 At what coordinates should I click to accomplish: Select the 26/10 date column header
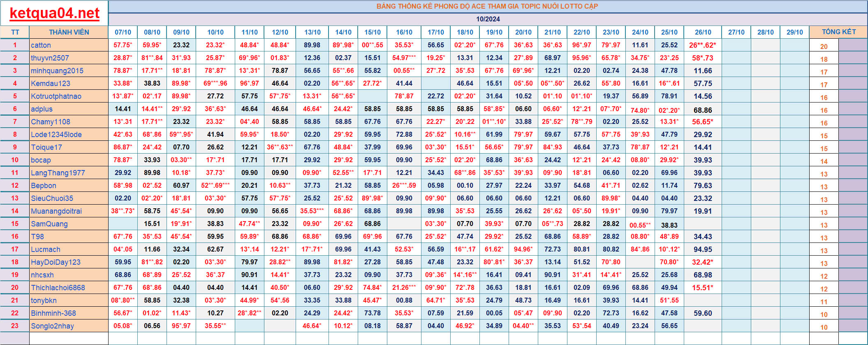tap(703, 32)
